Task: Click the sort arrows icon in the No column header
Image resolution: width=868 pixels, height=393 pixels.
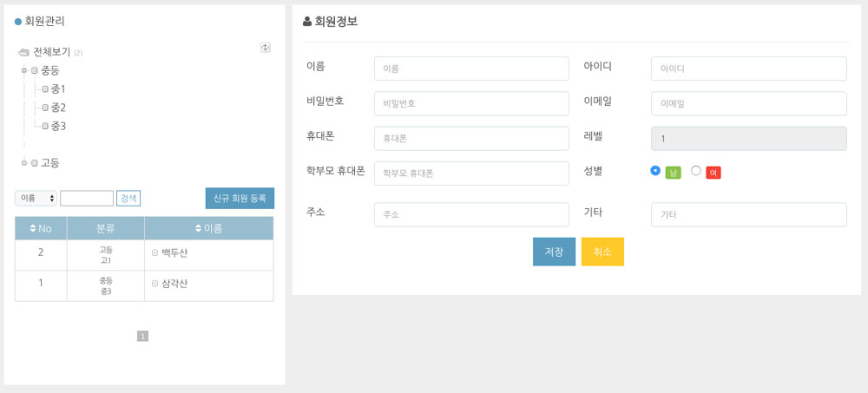Action: pos(33,228)
